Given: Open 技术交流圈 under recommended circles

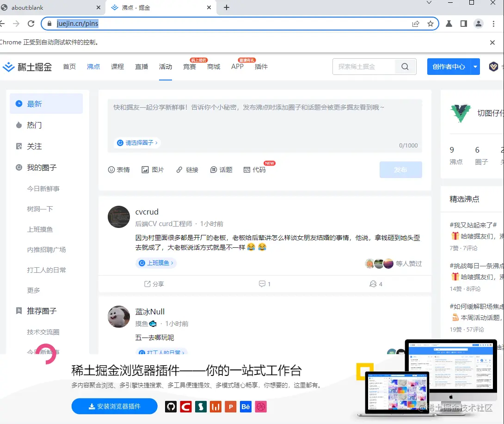Looking at the screenshot, I should (43, 332).
